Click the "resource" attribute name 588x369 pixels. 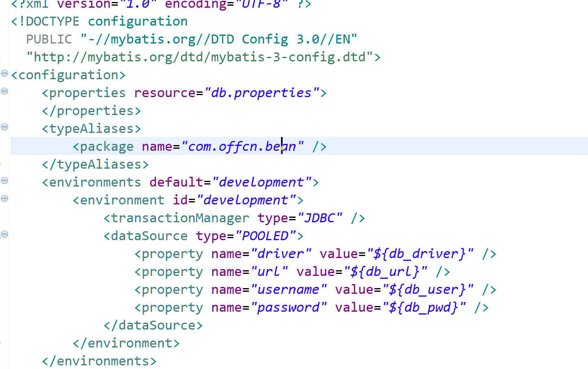point(165,93)
